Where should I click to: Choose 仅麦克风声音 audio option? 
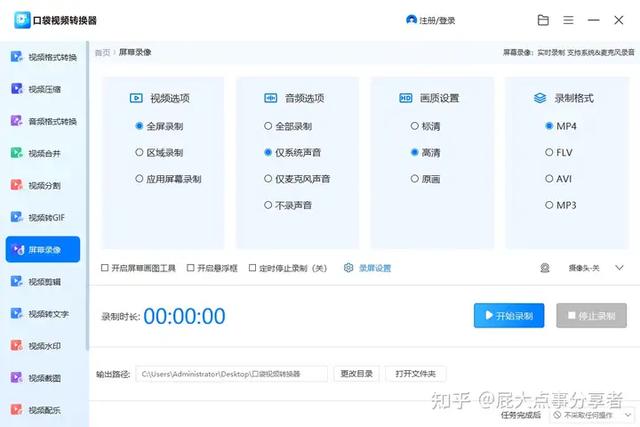(268, 178)
